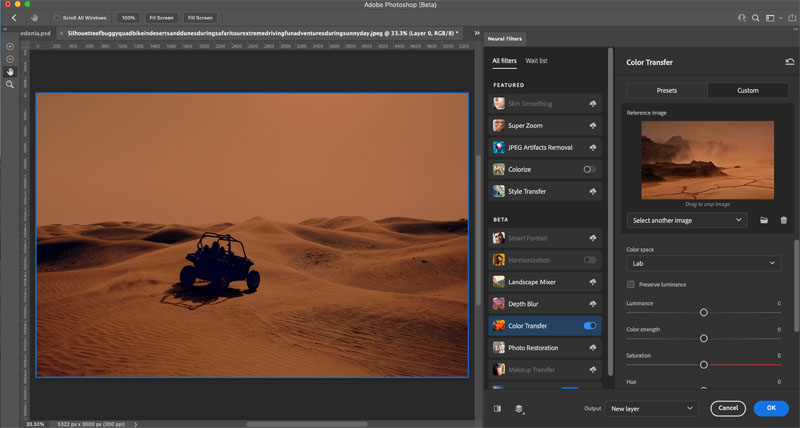This screenshot has height=428, width=800.
Task: Delete reference image with trash icon
Action: (x=784, y=220)
